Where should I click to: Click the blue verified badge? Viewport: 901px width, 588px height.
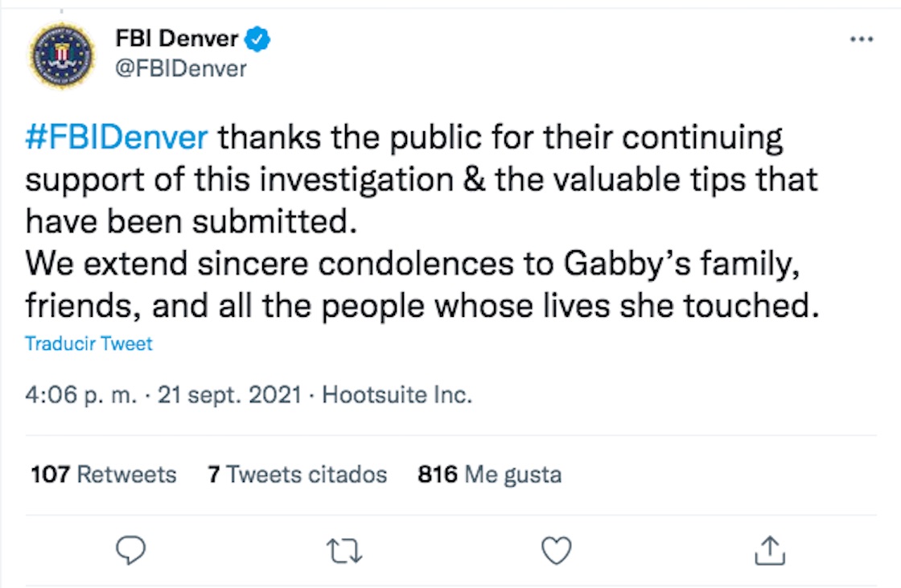[257, 38]
